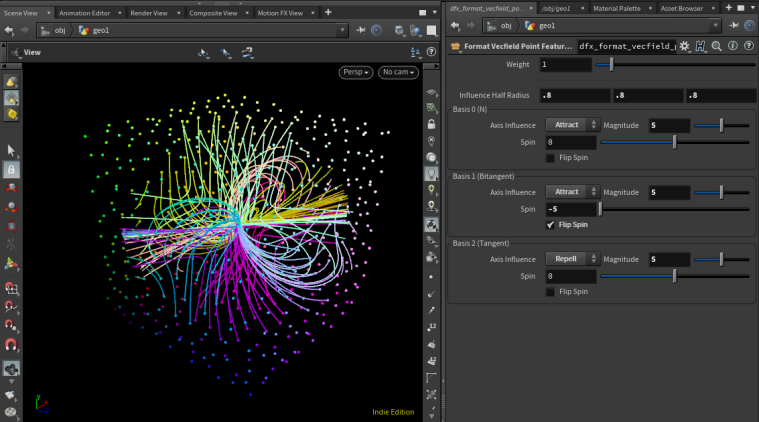Screen dimensions: 759x422
Task: Click the obj path button in viewport
Action: (x=58, y=29)
